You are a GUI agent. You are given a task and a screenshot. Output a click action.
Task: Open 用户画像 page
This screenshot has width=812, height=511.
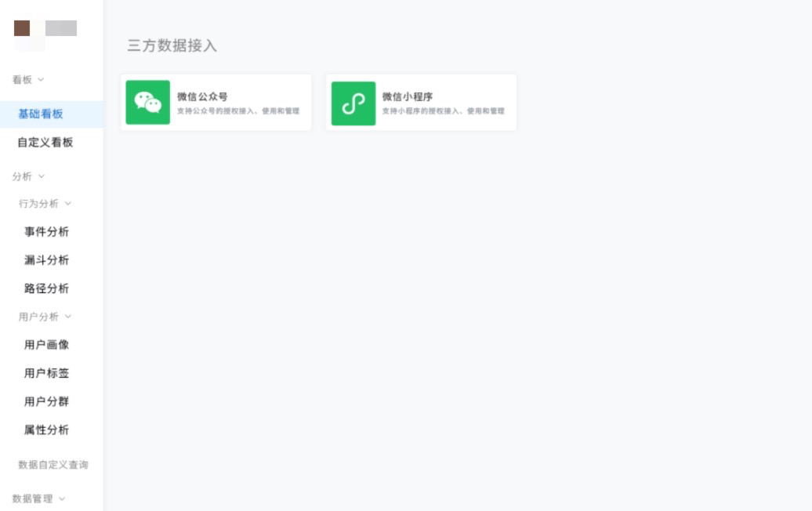(x=46, y=345)
